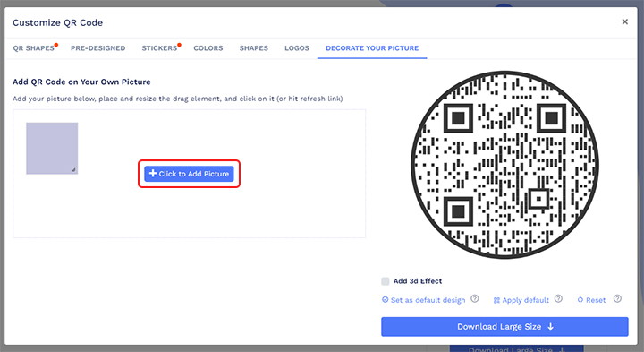Open help icon beside Apply default
The image size is (644, 352).
(558, 299)
